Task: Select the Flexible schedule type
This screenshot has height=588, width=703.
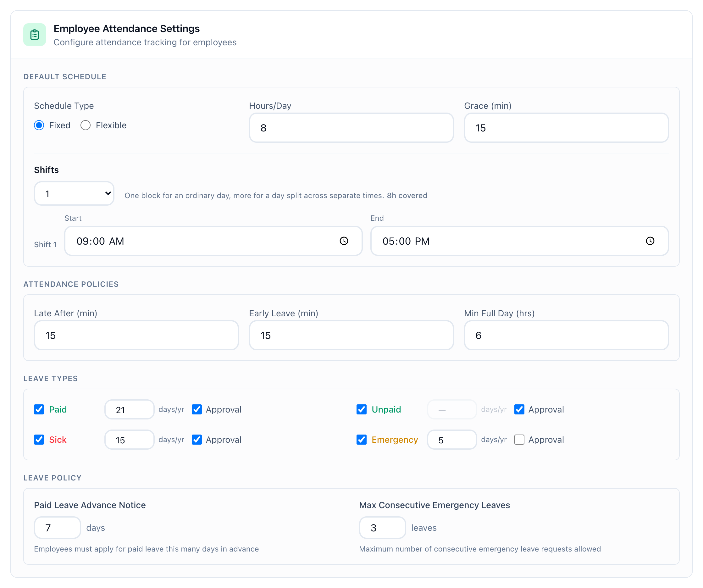Action: [x=86, y=125]
